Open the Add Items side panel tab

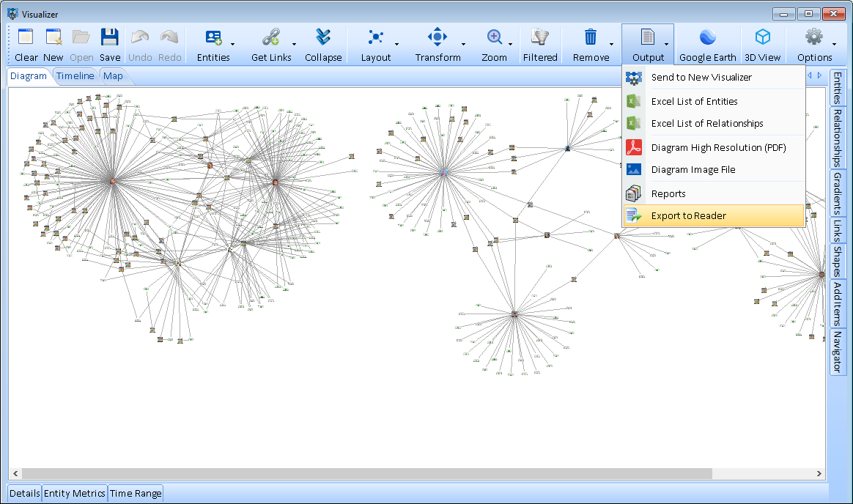pyautogui.click(x=837, y=304)
